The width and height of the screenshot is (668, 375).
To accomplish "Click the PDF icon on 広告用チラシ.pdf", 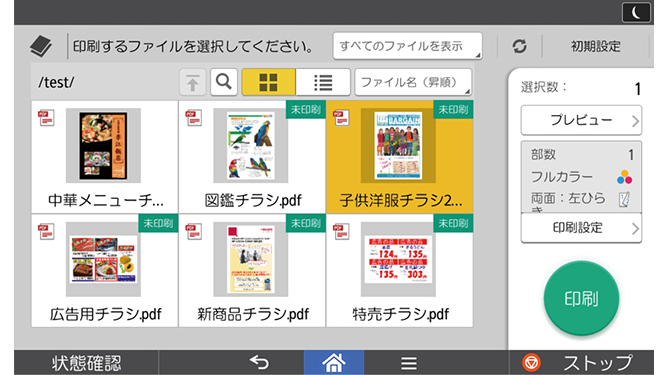I will point(46,232).
